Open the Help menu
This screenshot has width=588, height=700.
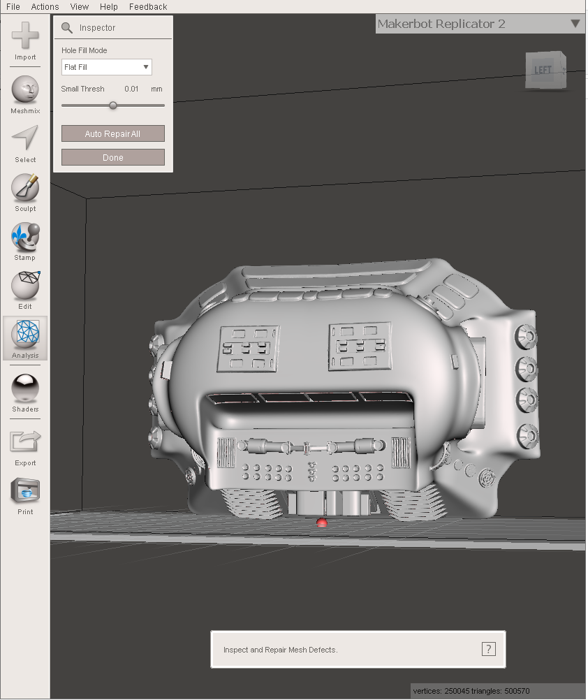[108, 7]
